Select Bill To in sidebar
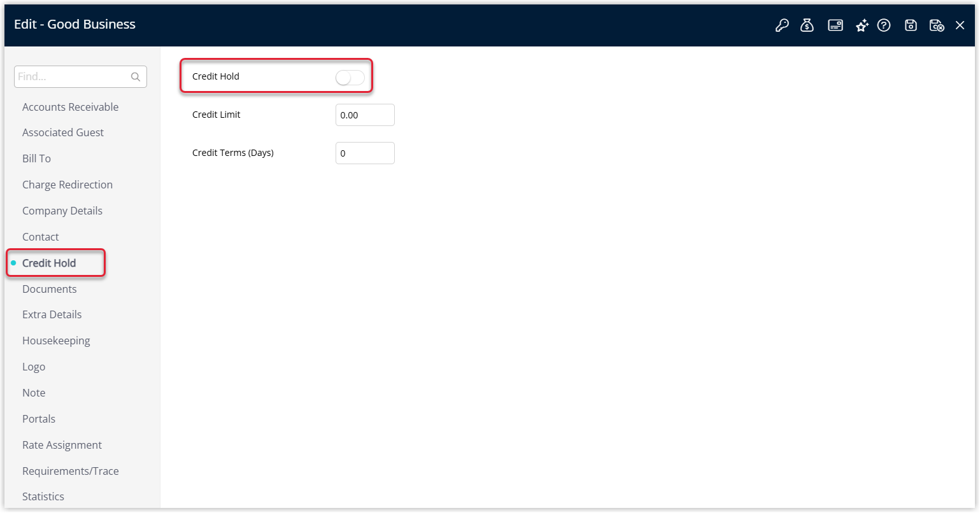 37,158
